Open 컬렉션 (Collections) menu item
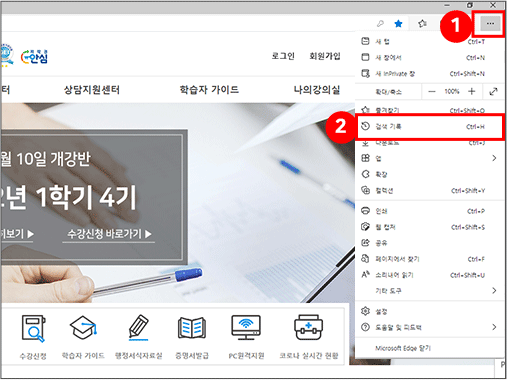507x380 pixels. click(x=430, y=190)
